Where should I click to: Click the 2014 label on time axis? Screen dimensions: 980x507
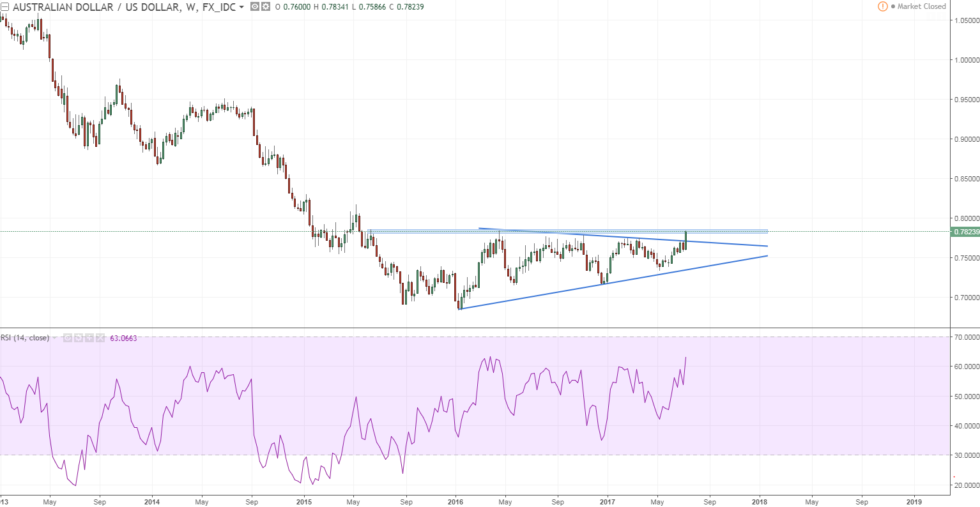(x=152, y=502)
